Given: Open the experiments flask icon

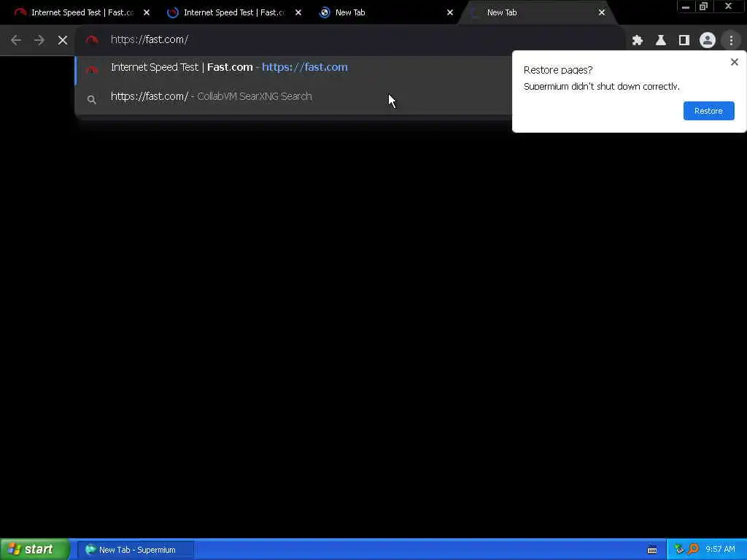Looking at the screenshot, I should (x=661, y=41).
